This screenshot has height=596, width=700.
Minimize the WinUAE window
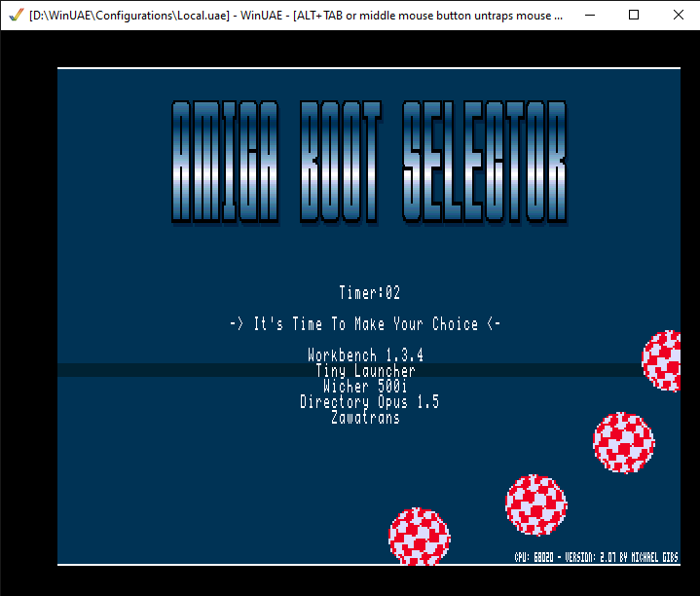(x=590, y=16)
